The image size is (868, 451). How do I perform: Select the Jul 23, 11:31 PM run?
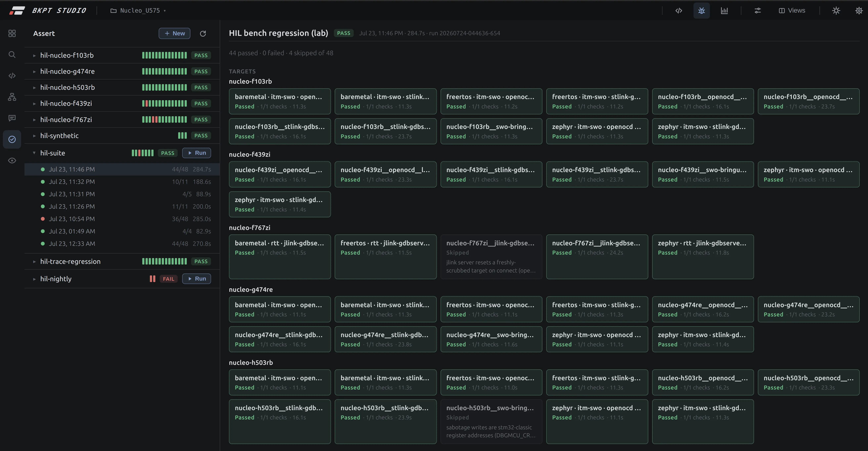tap(122, 194)
